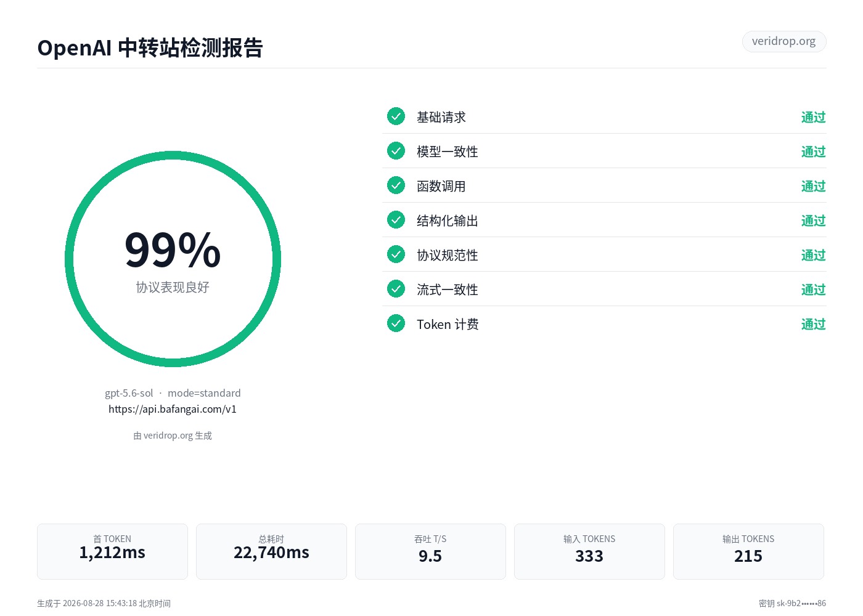Viewport: 863px width, 616px height.
Task: Click the check icon next to 协议规范性
Action: [396, 254]
